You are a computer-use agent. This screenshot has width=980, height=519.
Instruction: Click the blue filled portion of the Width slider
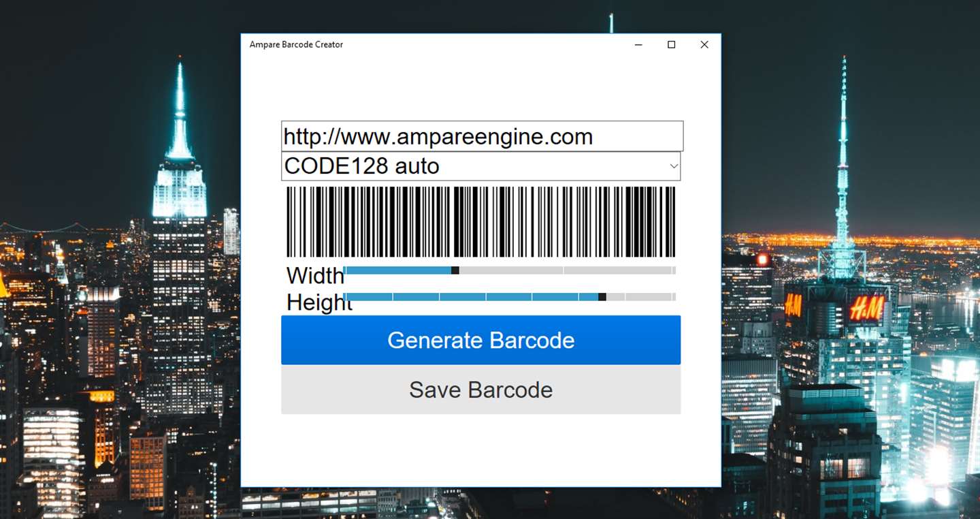click(397, 270)
